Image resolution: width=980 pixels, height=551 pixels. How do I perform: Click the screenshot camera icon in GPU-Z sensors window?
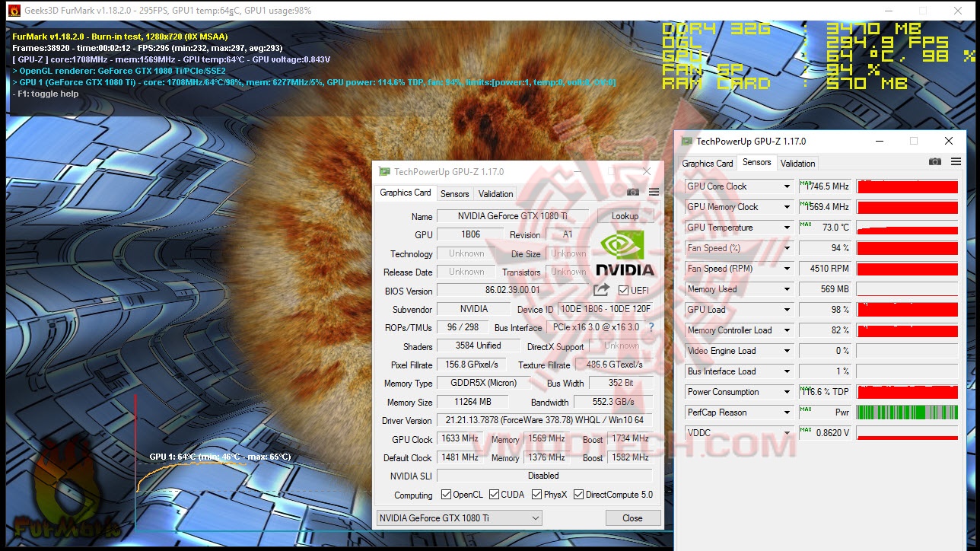[x=935, y=162]
